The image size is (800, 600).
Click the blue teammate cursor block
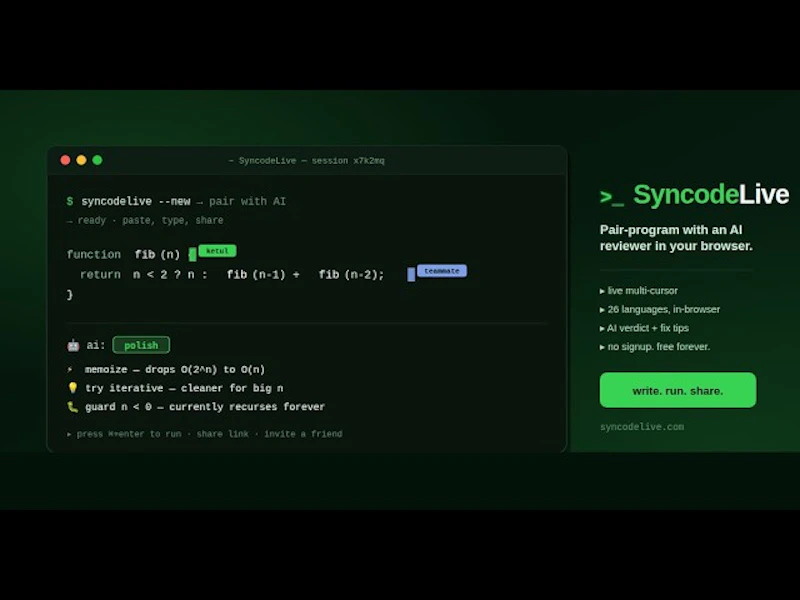(x=411, y=274)
